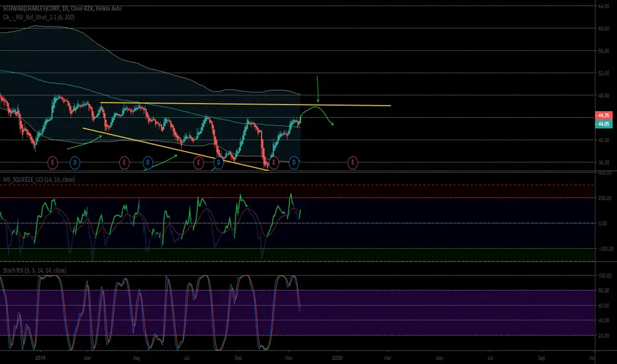Click the lower descending yellow trendline
The width and height of the screenshot is (617, 364).
[175, 149]
